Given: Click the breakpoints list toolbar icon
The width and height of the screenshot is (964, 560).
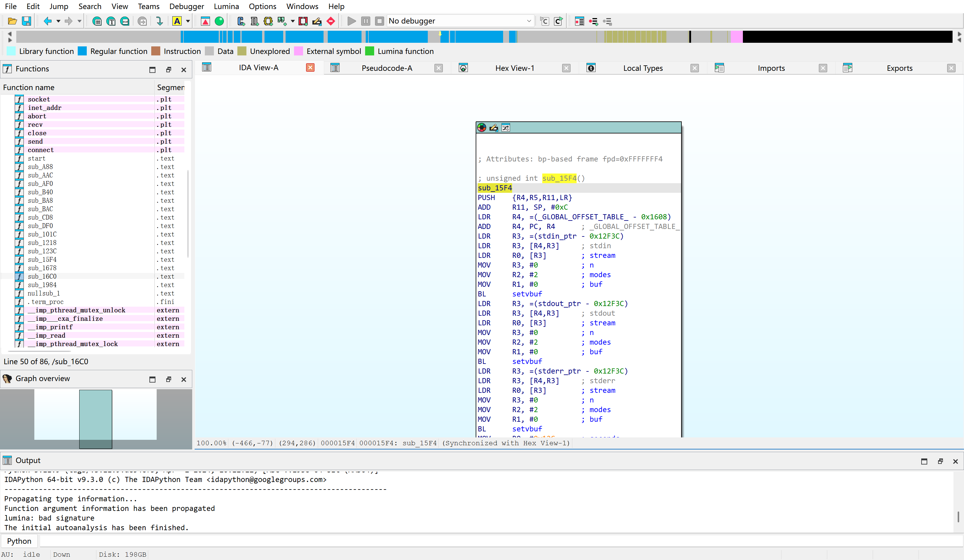Looking at the screenshot, I should coord(580,21).
